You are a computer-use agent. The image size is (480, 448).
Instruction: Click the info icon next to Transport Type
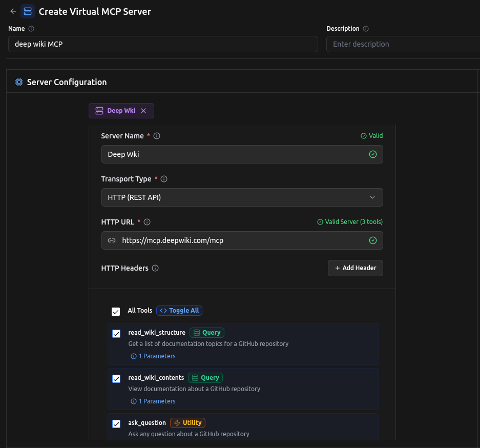point(163,178)
